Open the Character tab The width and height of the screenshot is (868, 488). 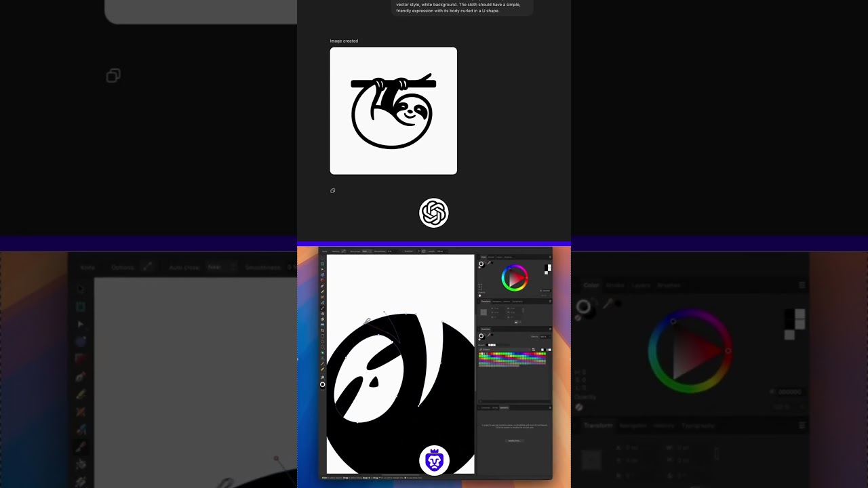[x=486, y=408]
